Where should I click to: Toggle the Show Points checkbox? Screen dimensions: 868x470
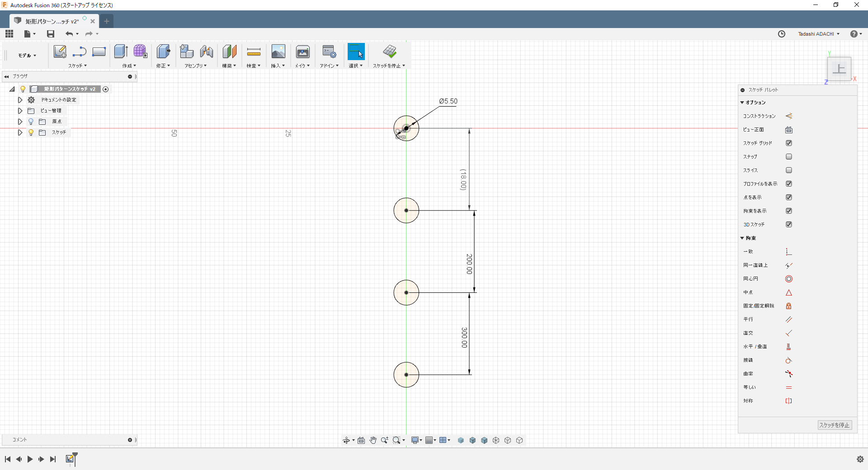point(789,197)
